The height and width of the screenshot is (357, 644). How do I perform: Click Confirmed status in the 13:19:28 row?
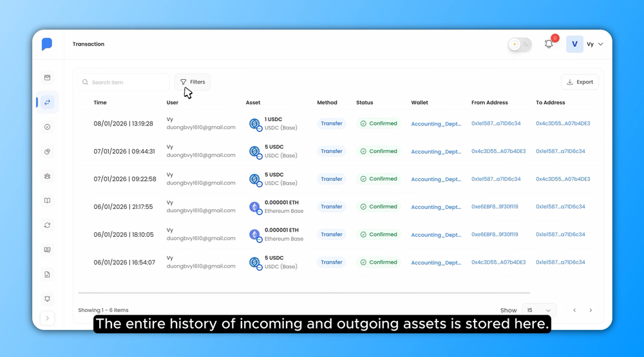(379, 124)
